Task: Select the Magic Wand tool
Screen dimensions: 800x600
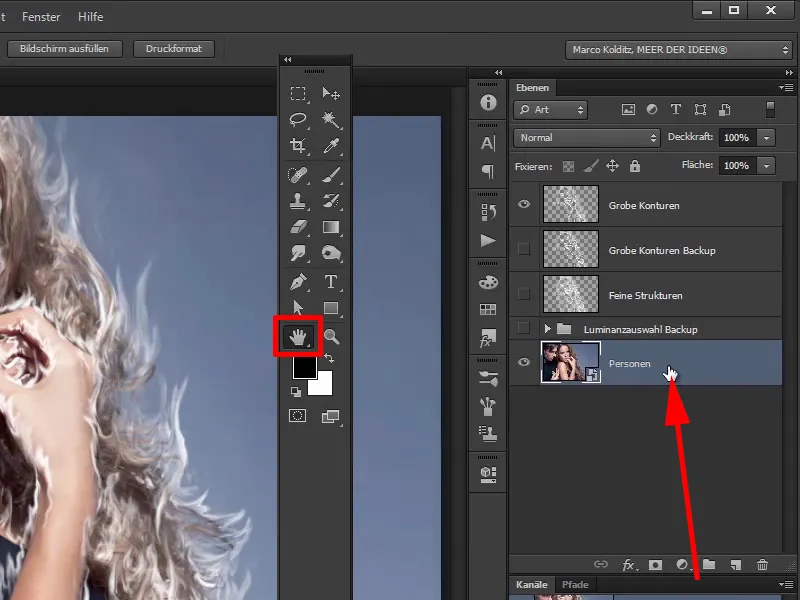Action: coord(331,119)
